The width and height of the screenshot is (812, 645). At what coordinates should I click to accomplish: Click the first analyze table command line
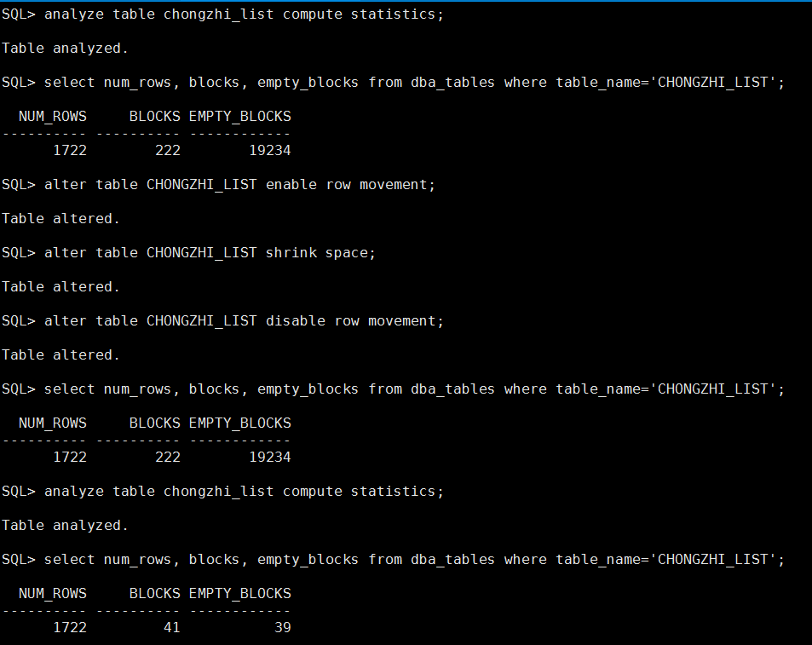222,14
